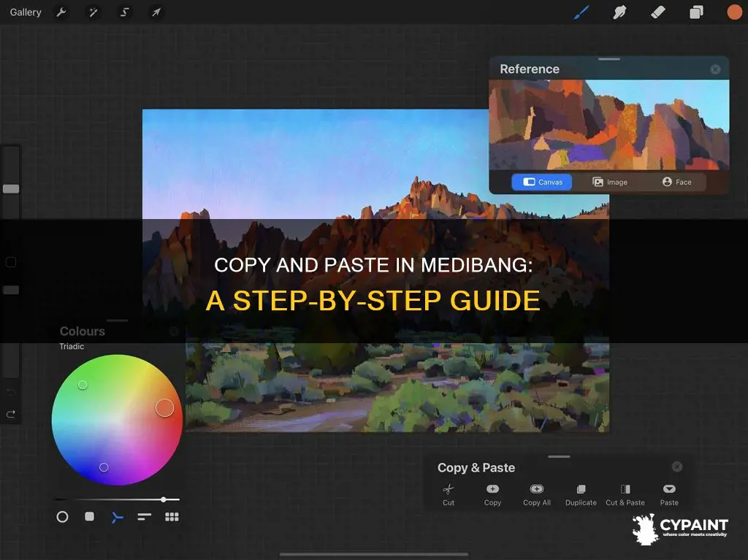
Task: Click the colour brightness slider knob
Action: [x=163, y=499]
